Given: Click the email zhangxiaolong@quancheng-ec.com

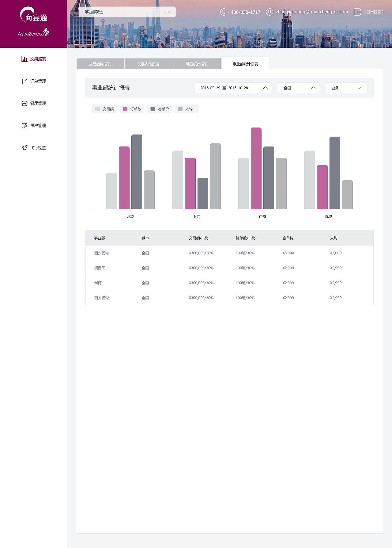Looking at the screenshot, I should [312, 12].
